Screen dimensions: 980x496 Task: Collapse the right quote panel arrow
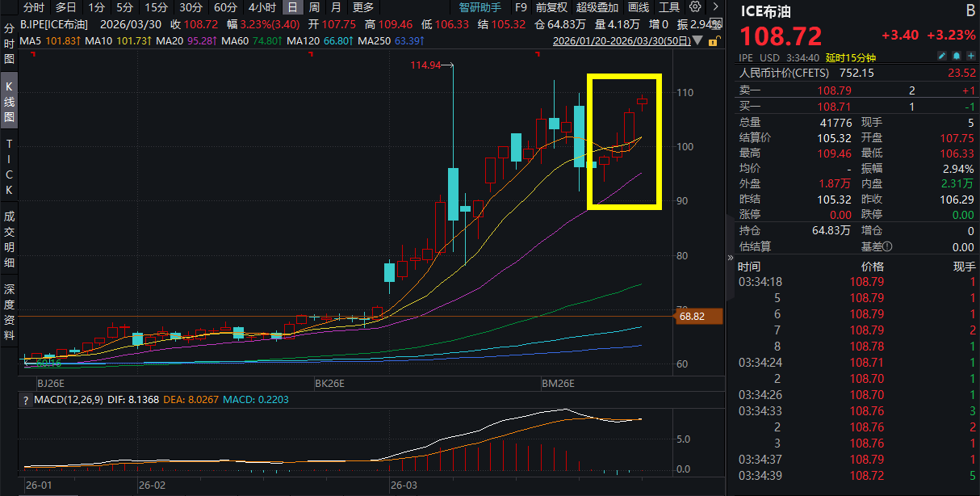coord(731,257)
